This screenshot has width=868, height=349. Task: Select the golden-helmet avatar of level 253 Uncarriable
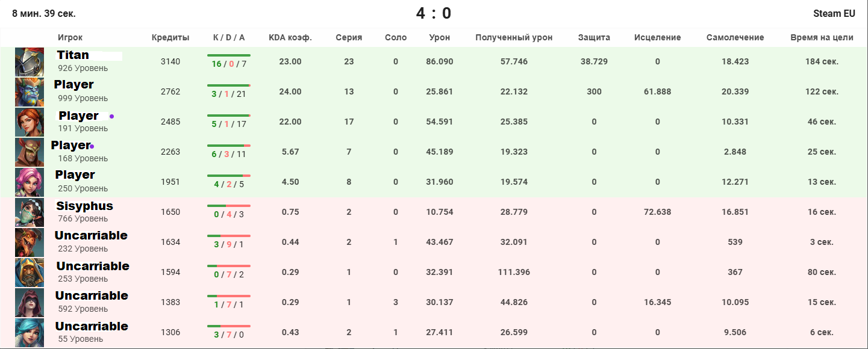(30, 273)
